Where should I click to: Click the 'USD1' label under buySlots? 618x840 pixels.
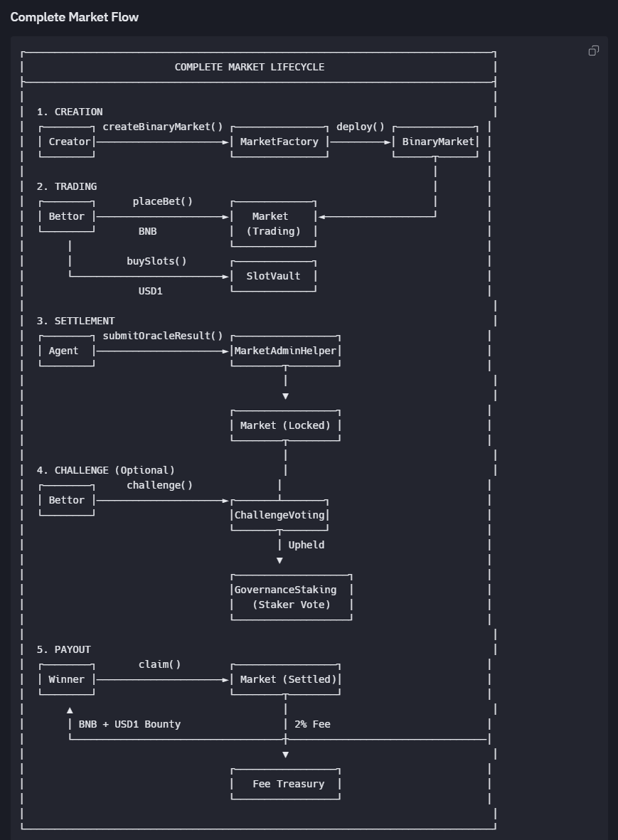(x=151, y=292)
